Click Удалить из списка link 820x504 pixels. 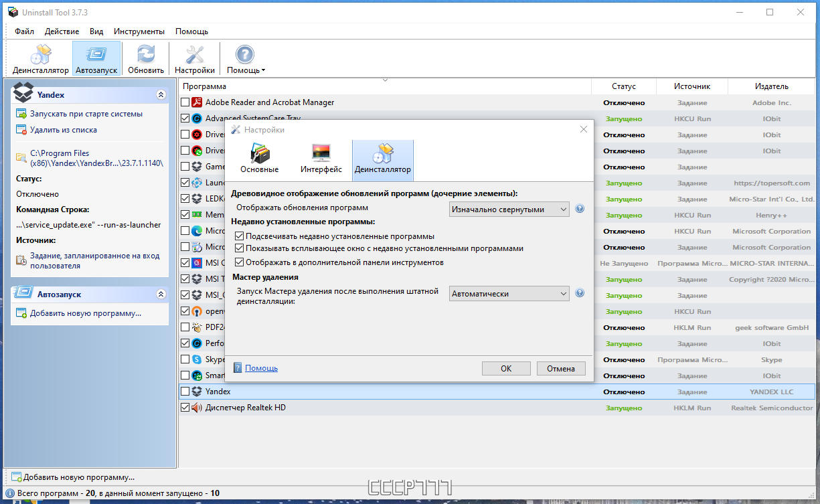click(x=64, y=130)
